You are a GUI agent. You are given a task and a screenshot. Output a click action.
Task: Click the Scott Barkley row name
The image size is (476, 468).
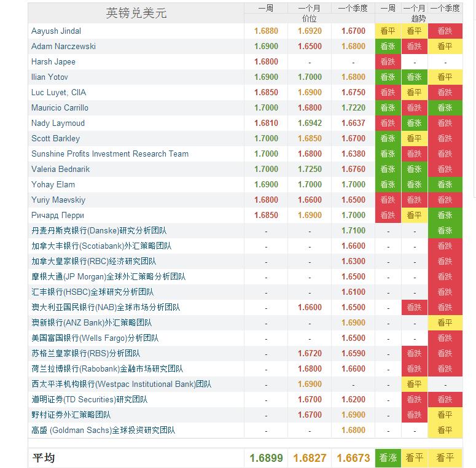click(55, 138)
